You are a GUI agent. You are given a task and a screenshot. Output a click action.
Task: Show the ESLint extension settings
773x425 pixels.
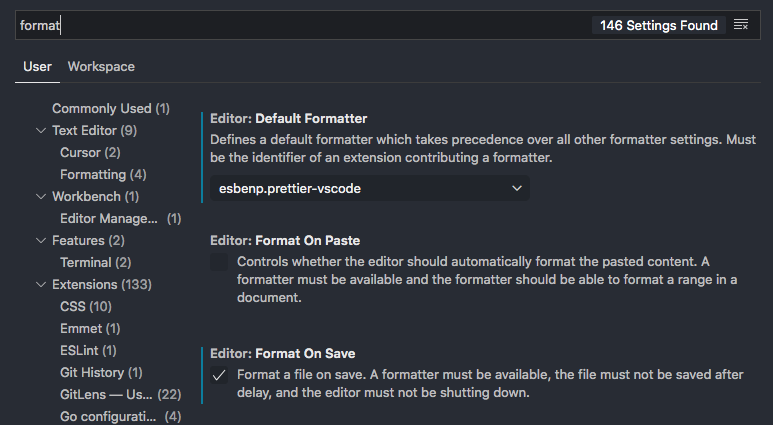pos(88,351)
